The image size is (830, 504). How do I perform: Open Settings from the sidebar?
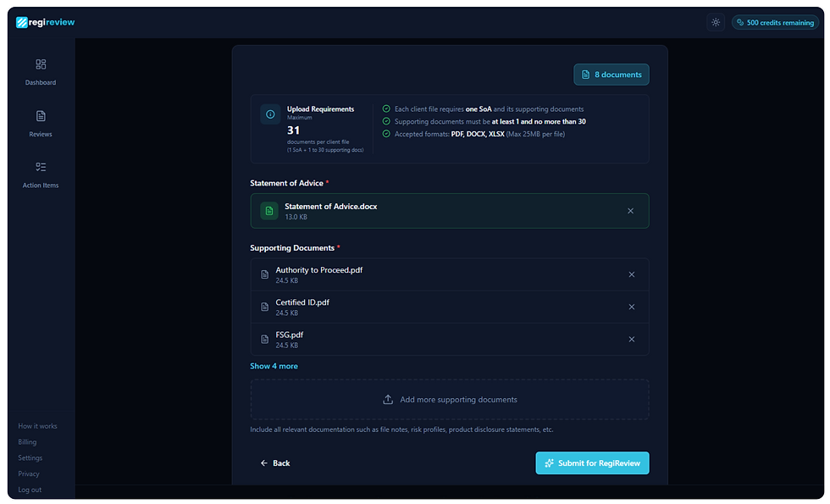click(30, 458)
